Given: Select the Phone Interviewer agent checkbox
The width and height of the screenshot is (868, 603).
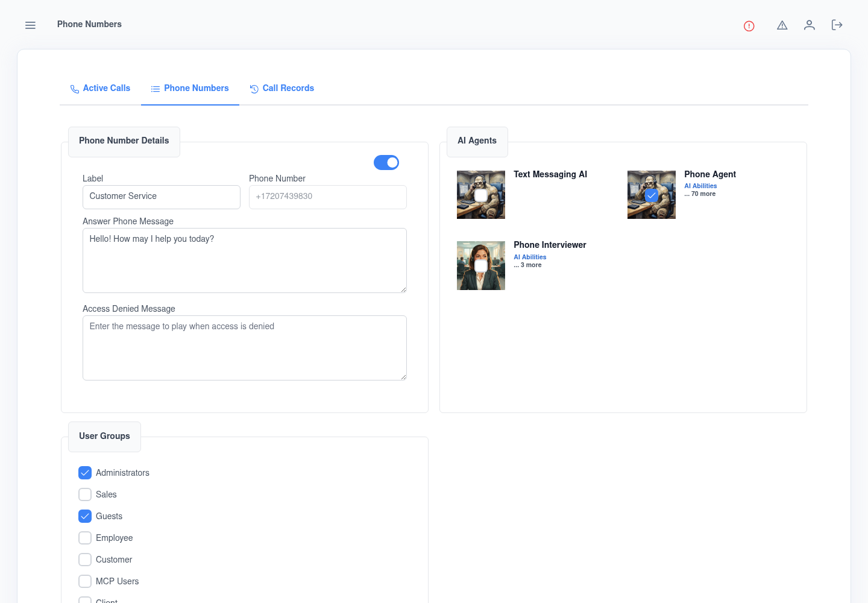Looking at the screenshot, I should (481, 266).
